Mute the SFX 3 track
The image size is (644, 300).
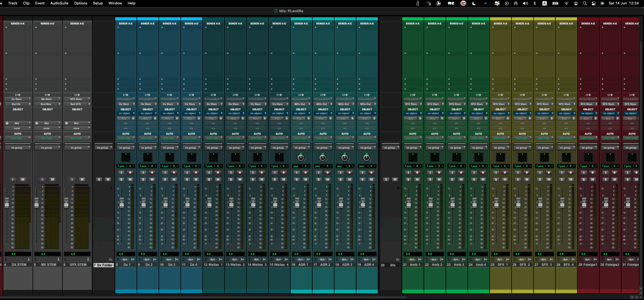tap(549, 179)
